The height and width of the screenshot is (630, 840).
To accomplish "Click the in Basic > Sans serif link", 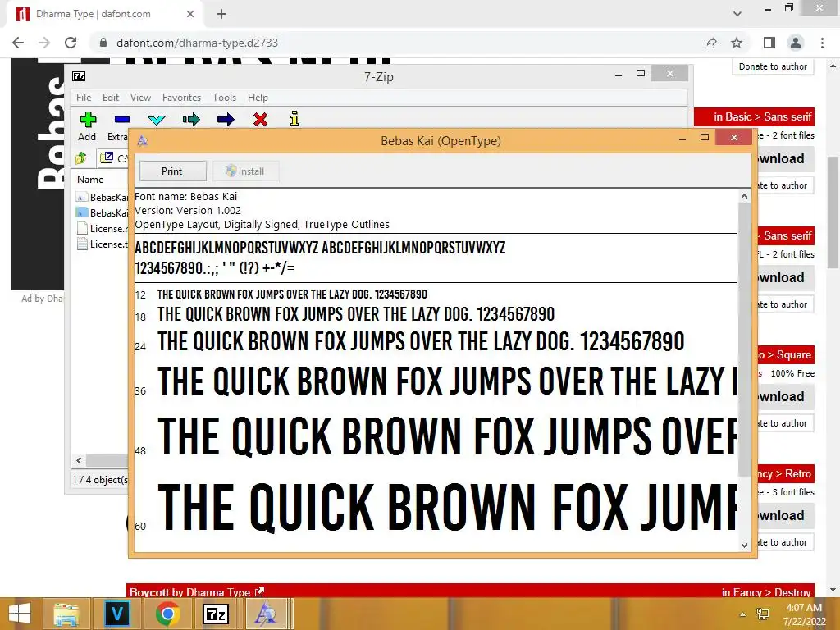I will pos(762,116).
